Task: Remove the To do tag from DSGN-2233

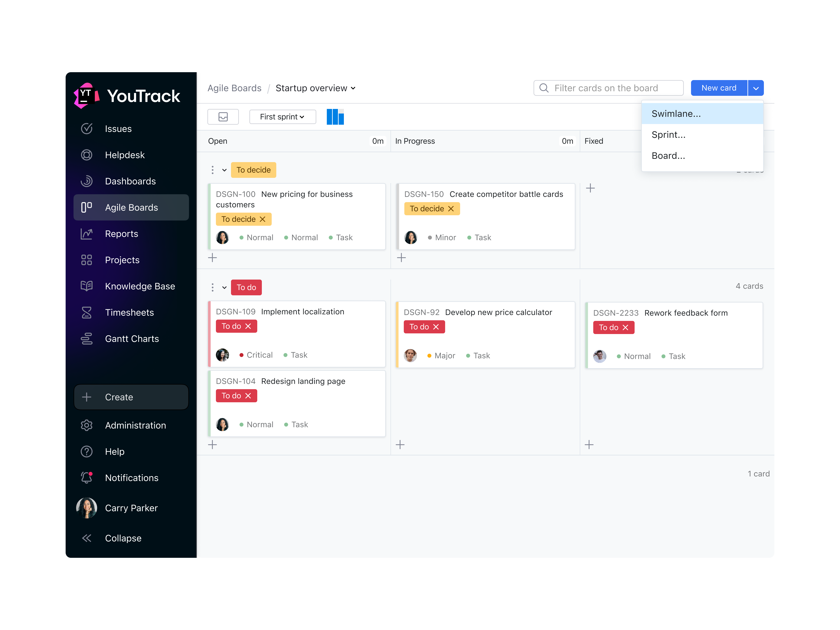Action: coord(626,327)
